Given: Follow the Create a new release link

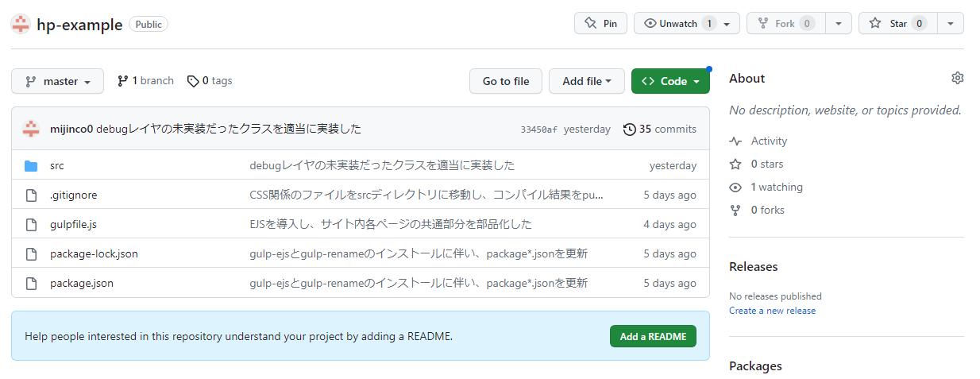Looking at the screenshot, I should (x=772, y=311).
